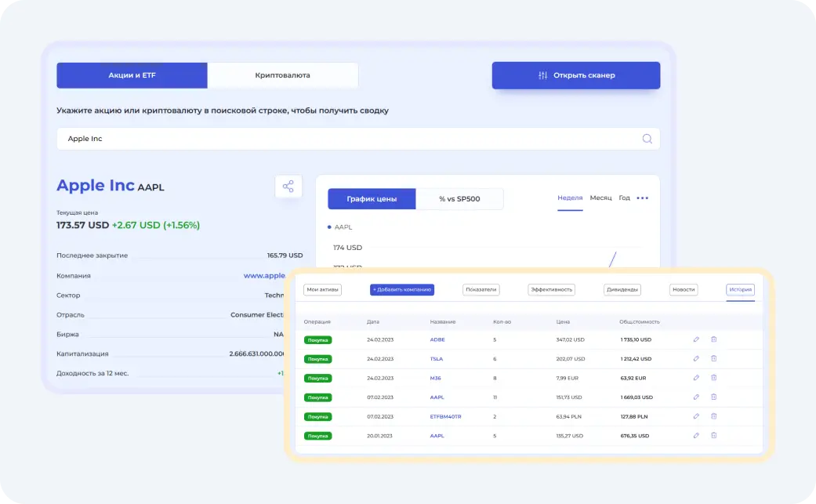Edit the ADBE purchase with pencil icon
Viewport: 816px width, 504px height.
(x=696, y=339)
